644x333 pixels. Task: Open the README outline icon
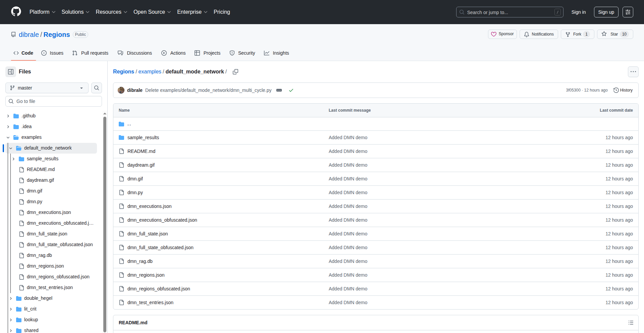click(631, 323)
